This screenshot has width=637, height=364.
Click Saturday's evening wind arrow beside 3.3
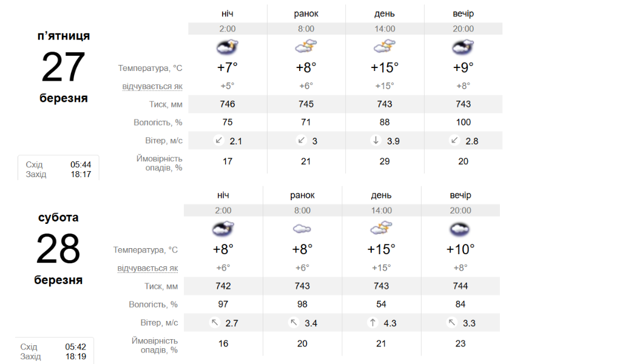tap(451, 323)
